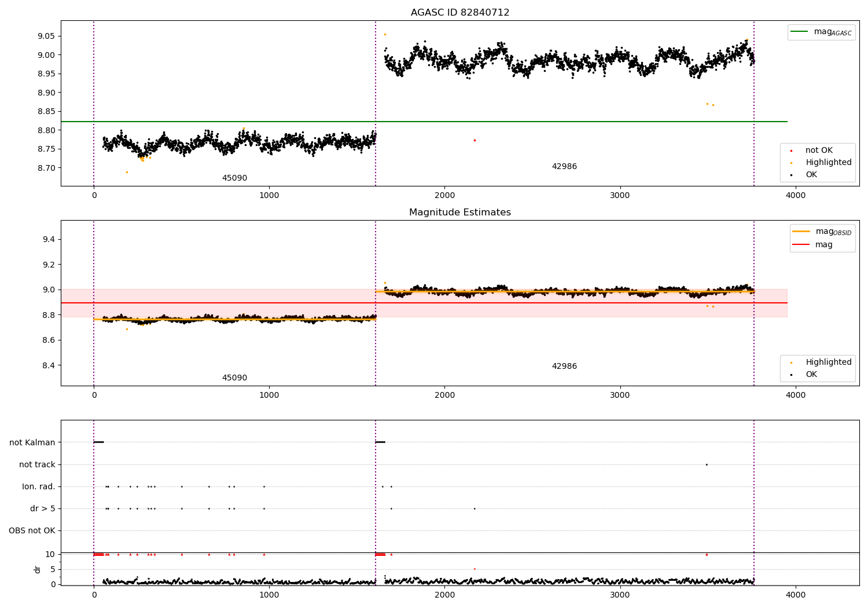Click y-axis tick '9.2' in middle plot
868x608 pixels.
[x=49, y=265]
